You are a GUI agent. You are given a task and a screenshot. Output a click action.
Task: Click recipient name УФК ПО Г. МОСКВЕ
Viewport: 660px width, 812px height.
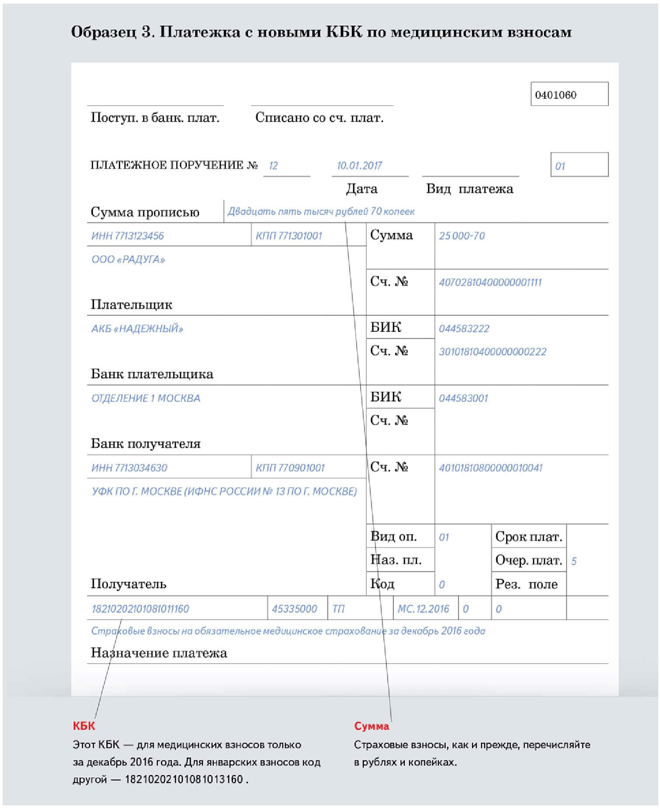(x=224, y=491)
